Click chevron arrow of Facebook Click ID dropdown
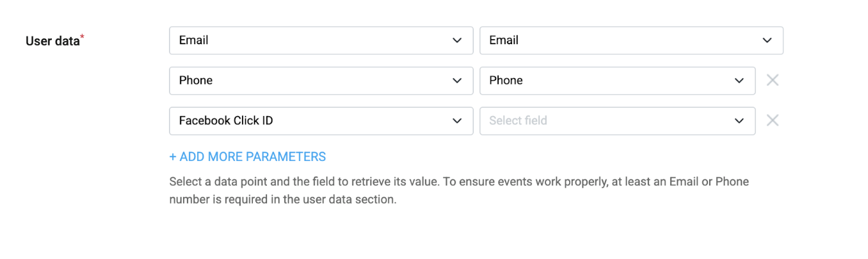The height and width of the screenshot is (259, 868). tap(457, 121)
